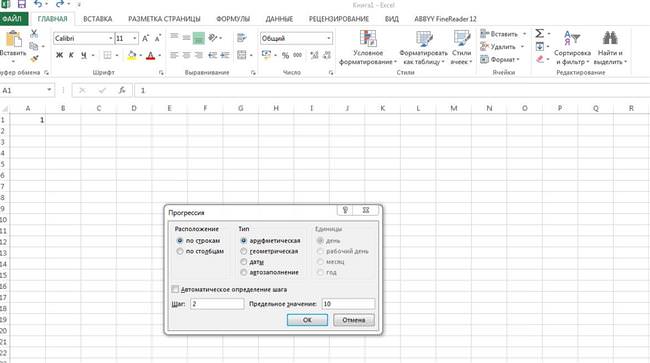Screen dimensions: 650x363
Task: Open the ФАЙЛ tab
Action: pos(13,19)
